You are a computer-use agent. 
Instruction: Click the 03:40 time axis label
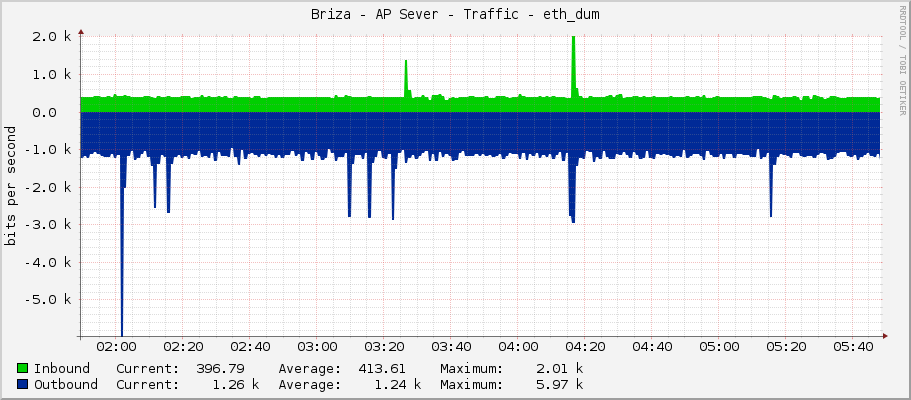pos(450,347)
